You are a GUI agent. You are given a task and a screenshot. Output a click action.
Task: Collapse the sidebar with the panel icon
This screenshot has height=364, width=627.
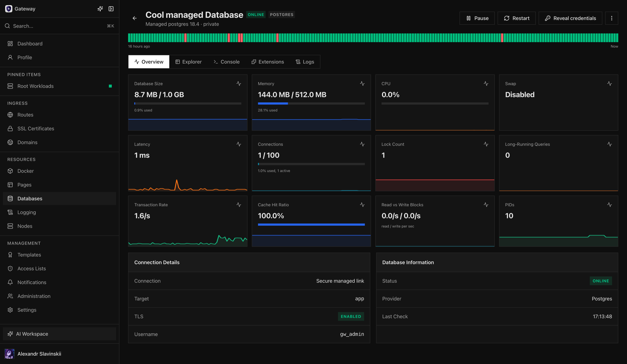tap(111, 9)
